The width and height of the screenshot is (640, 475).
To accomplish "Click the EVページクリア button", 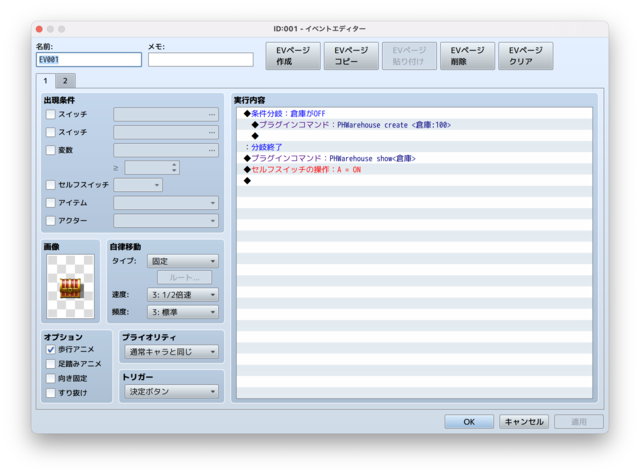I will pos(526,56).
